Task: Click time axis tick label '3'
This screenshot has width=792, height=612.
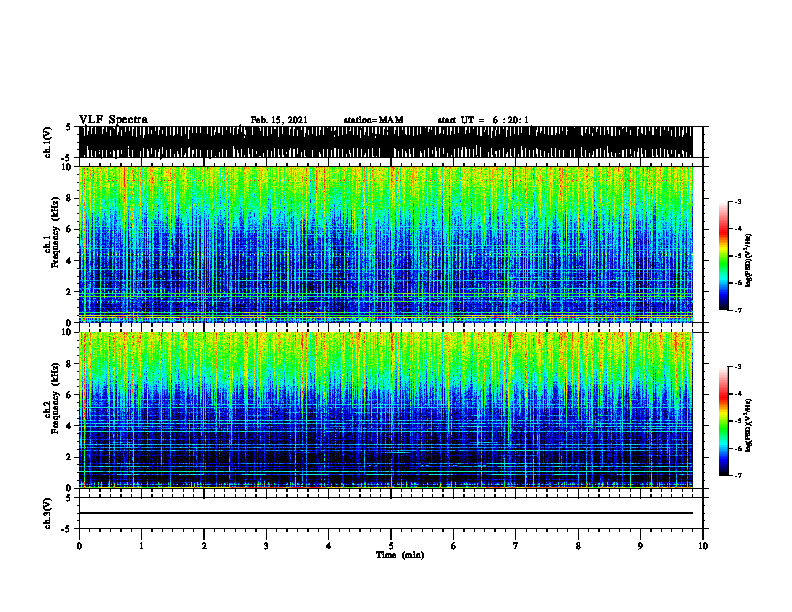Action: 266,546
